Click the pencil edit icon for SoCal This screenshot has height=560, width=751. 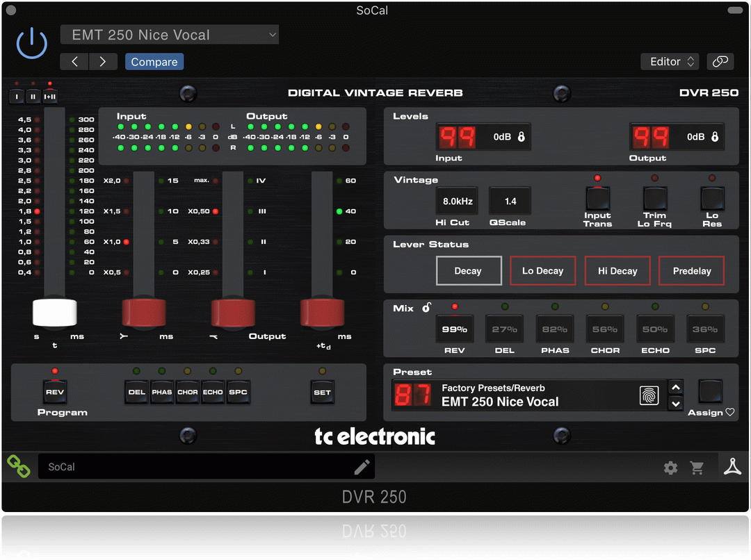click(362, 467)
